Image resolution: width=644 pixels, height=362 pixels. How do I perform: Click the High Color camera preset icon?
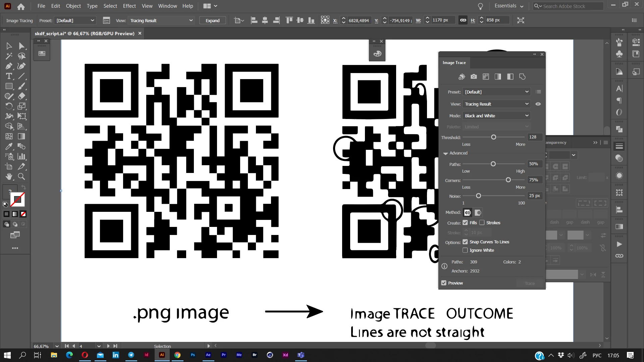coord(474,77)
